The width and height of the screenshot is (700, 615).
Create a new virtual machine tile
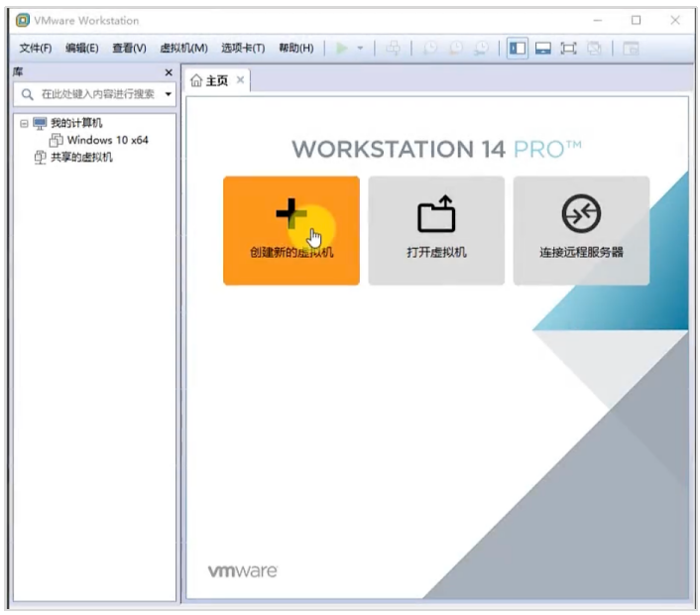tap(292, 230)
